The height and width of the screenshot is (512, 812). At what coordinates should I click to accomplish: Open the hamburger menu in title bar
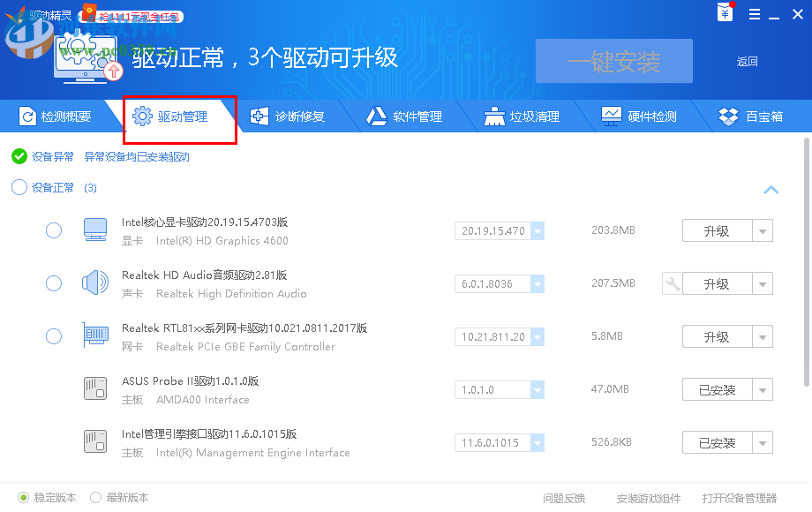[x=754, y=14]
